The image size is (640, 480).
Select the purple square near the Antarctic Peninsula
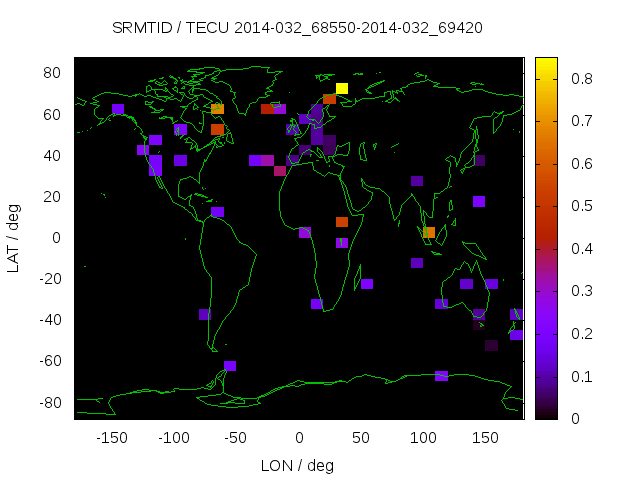point(230,366)
